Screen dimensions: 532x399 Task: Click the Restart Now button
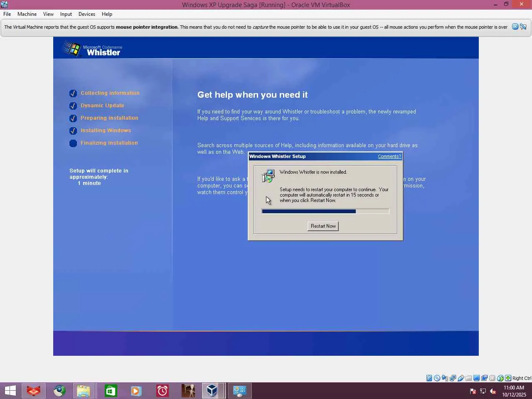(323, 226)
